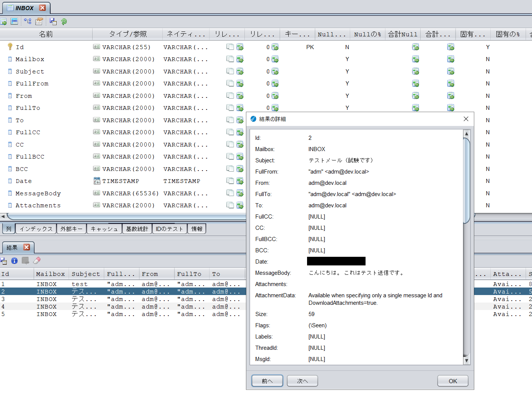Viewport: 532px width, 400px height.
Task: Click the copy pages icon in the Id row
Action: (x=230, y=47)
